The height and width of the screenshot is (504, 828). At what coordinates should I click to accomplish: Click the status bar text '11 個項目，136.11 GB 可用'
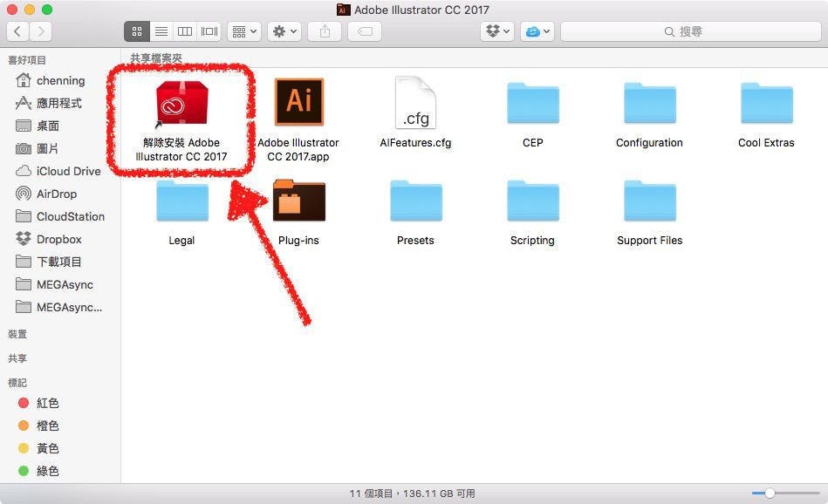tap(412, 494)
